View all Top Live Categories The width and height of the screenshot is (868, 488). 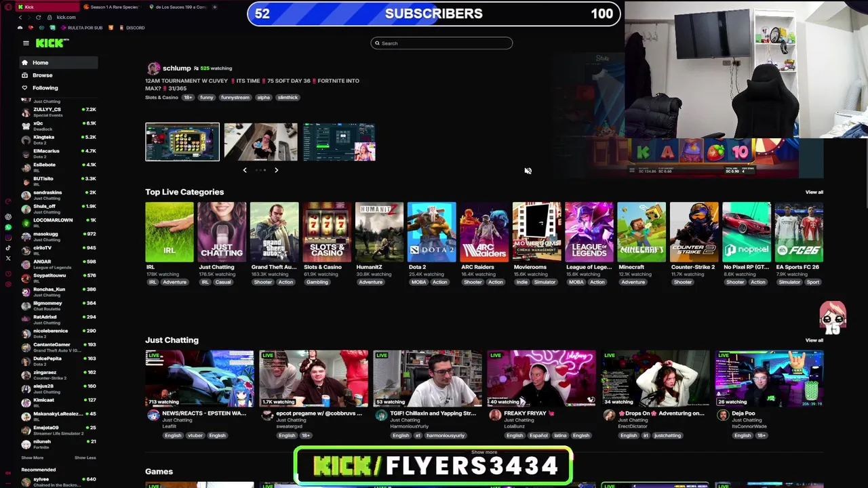pyautogui.click(x=814, y=192)
